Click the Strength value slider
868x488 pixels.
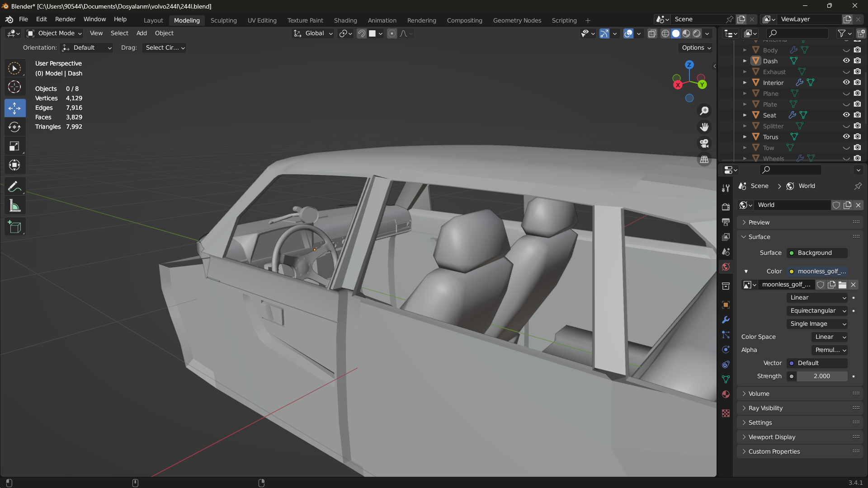[x=821, y=376]
